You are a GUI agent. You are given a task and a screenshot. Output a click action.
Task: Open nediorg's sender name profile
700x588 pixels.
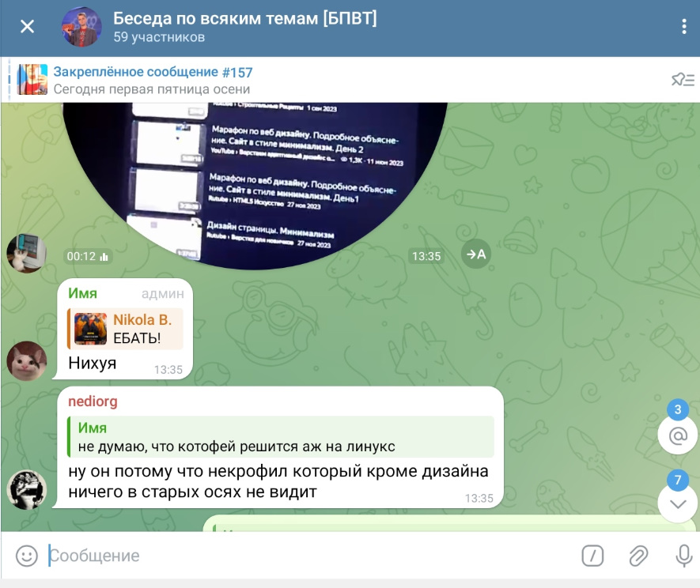pyautogui.click(x=93, y=401)
